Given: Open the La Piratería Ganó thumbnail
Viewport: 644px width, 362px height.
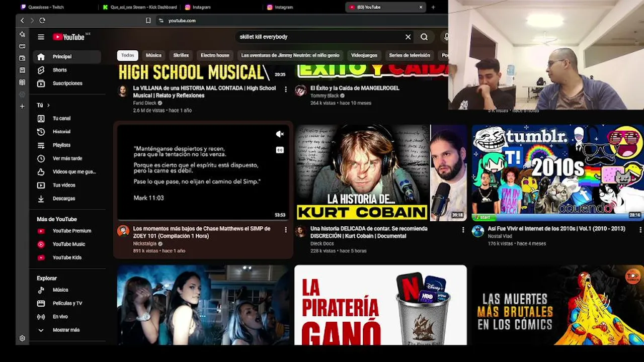Looking at the screenshot, I should click(381, 305).
